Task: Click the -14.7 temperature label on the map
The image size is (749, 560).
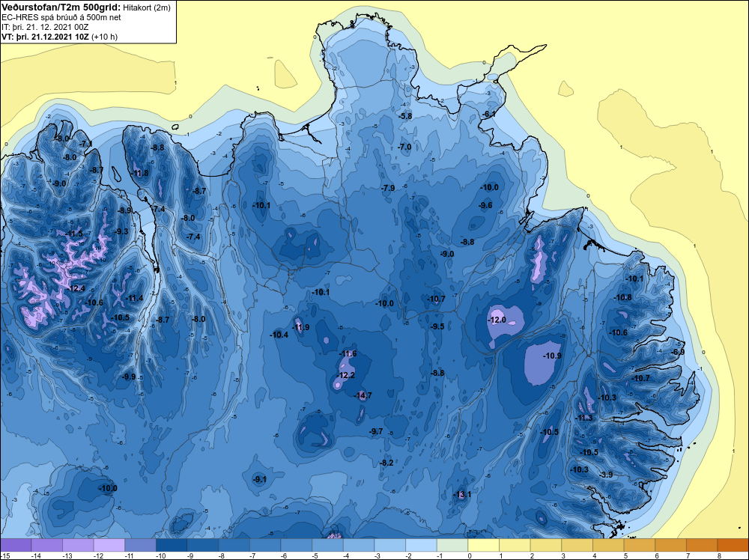Action: pos(363,395)
